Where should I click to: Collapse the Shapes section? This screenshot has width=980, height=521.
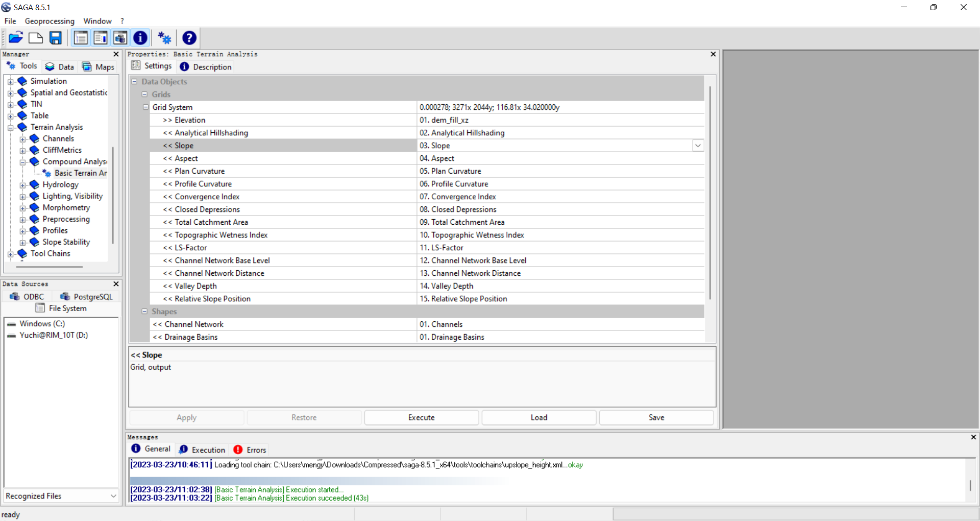[144, 312]
